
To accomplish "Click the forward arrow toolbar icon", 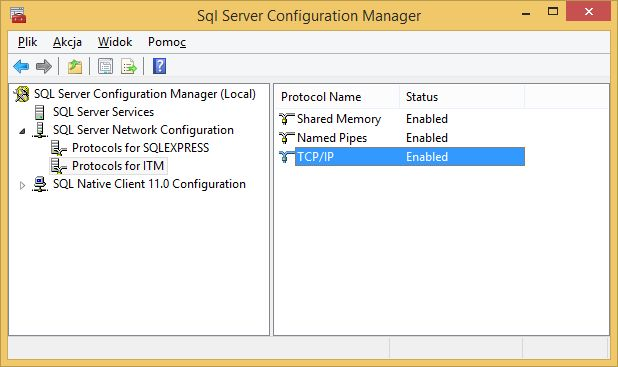I will [x=43, y=66].
